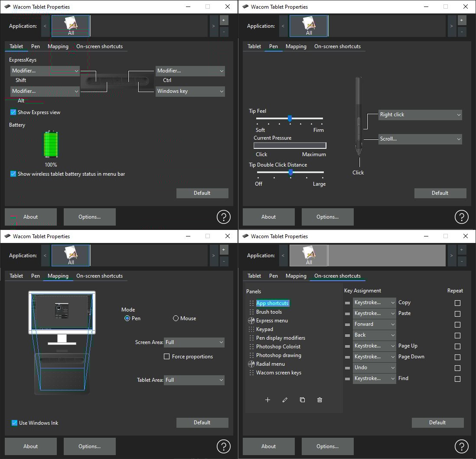Delete the selected panel with trash icon
The height and width of the screenshot is (459, 476).
[x=320, y=400]
